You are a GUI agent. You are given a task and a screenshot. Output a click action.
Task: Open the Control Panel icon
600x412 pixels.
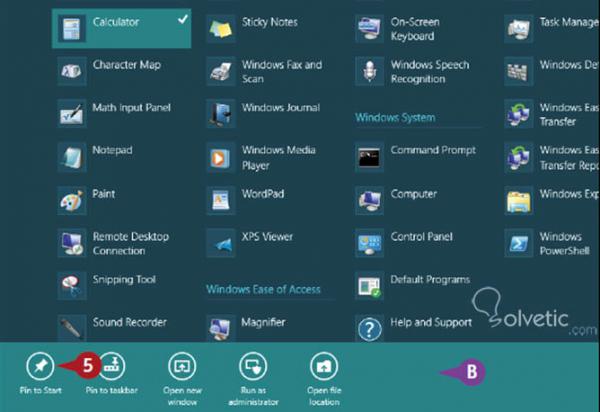369,243
